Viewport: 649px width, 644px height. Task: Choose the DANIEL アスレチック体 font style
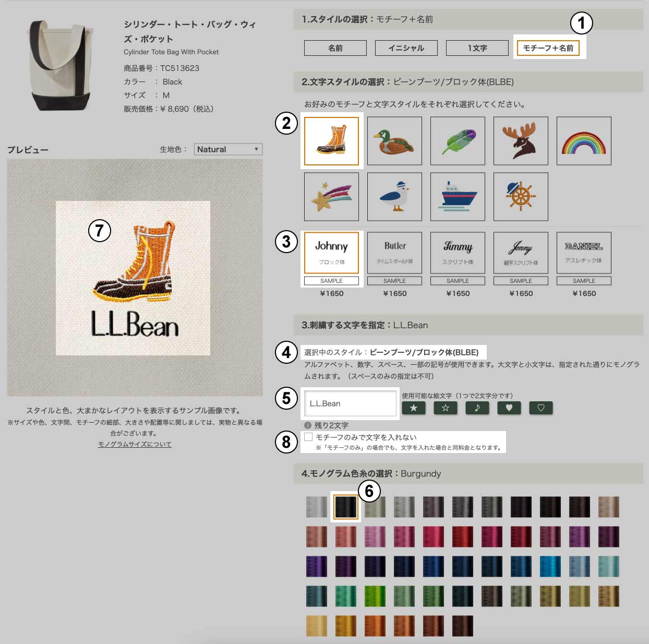[584, 253]
